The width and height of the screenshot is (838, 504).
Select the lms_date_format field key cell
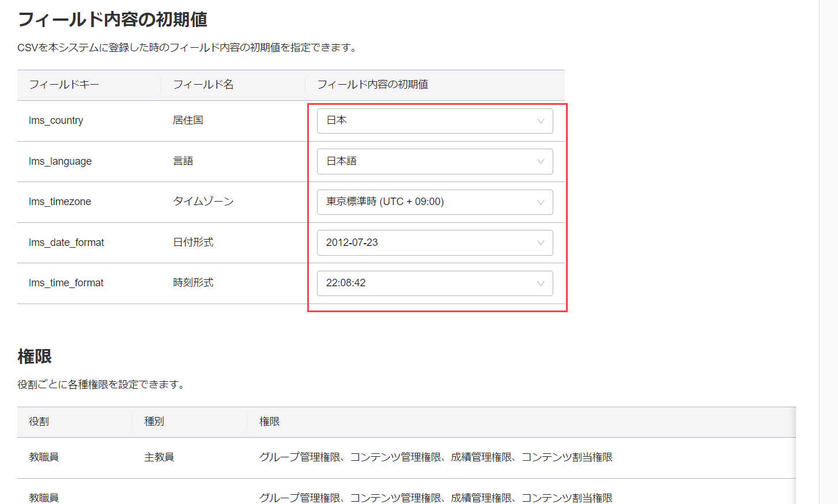pyautogui.click(x=66, y=242)
